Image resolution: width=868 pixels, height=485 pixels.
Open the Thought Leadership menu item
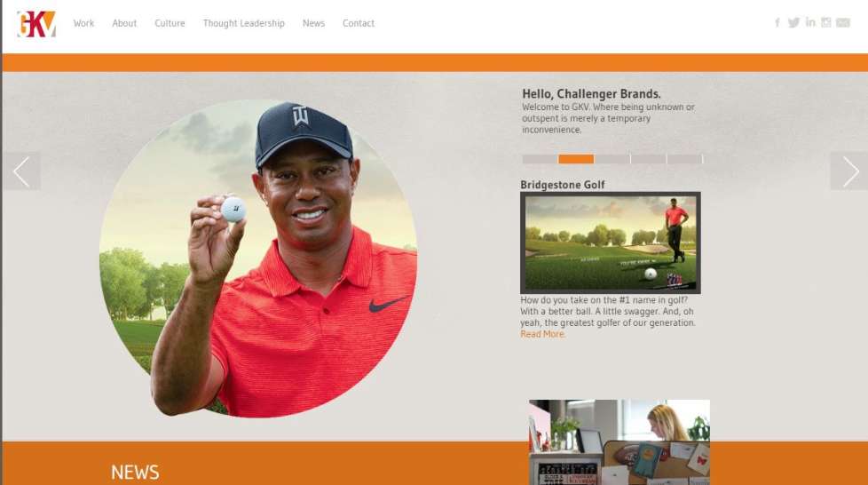click(x=243, y=23)
